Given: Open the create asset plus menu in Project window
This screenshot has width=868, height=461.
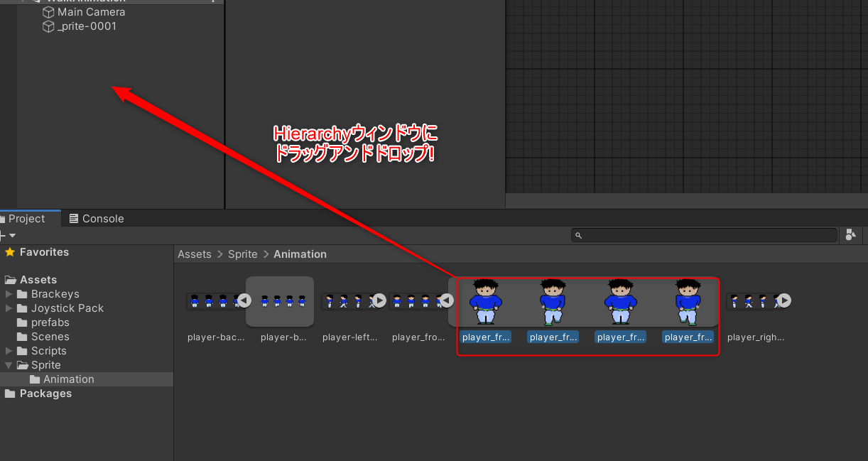Looking at the screenshot, I should click(6, 234).
